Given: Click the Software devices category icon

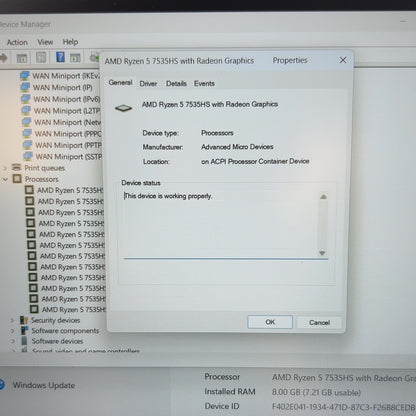Looking at the screenshot, I should 24,341.
